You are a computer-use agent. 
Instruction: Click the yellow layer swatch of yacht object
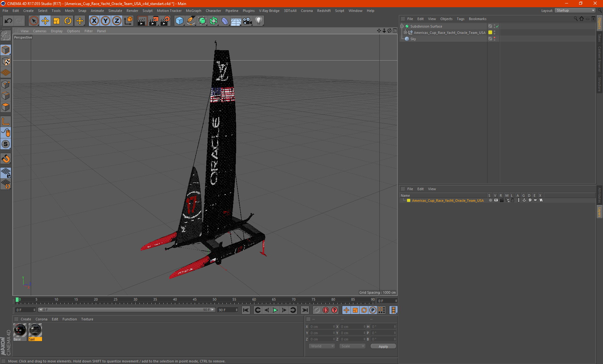click(x=490, y=32)
